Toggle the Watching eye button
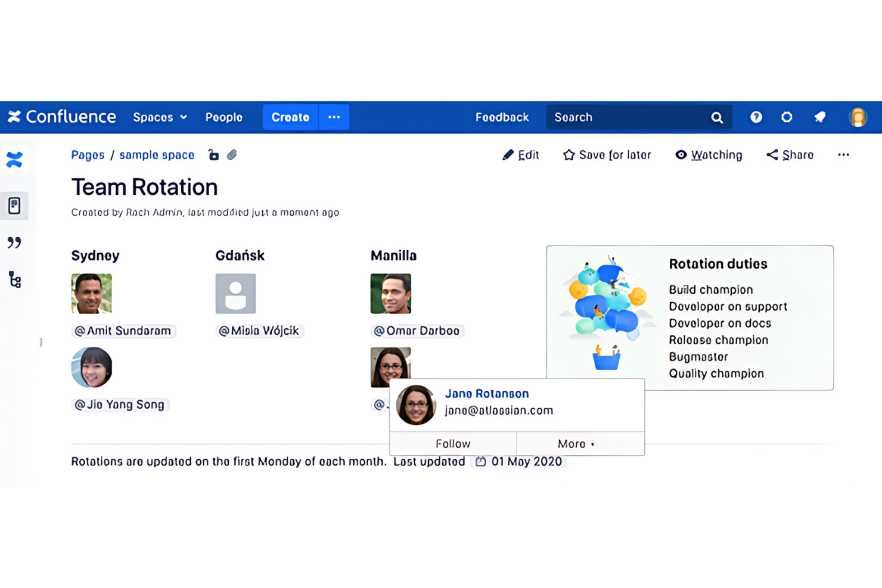882x588 pixels. pos(709,155)
